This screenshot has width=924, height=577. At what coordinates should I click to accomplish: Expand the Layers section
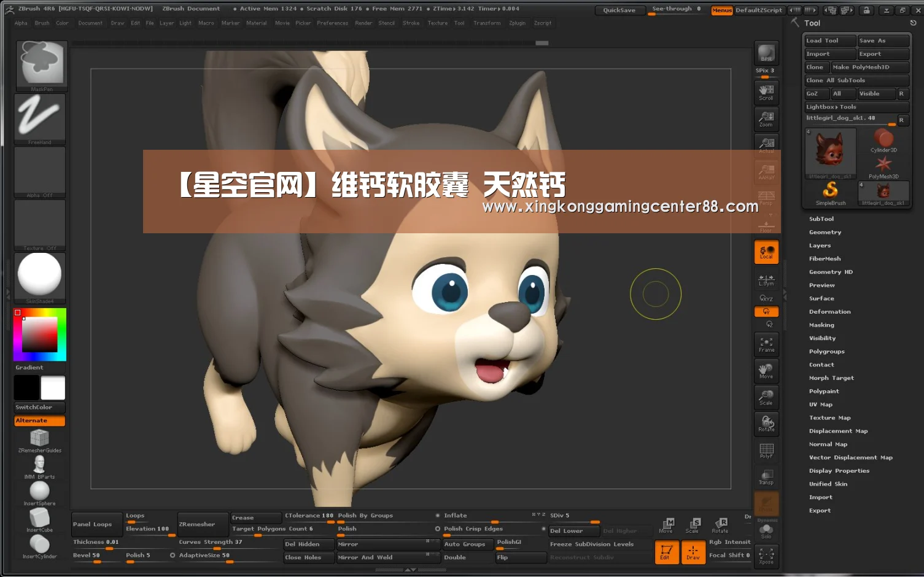click(x=820, y=246)
